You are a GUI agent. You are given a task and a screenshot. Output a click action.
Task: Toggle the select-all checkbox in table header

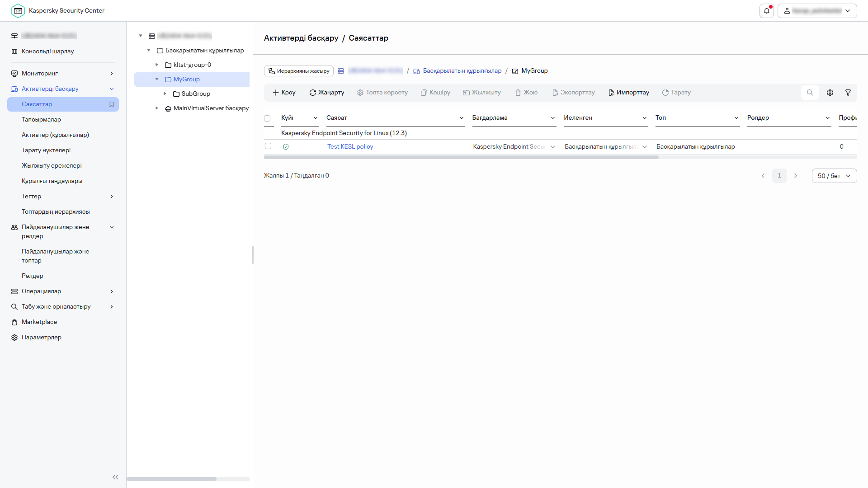(x=267, y=118)
